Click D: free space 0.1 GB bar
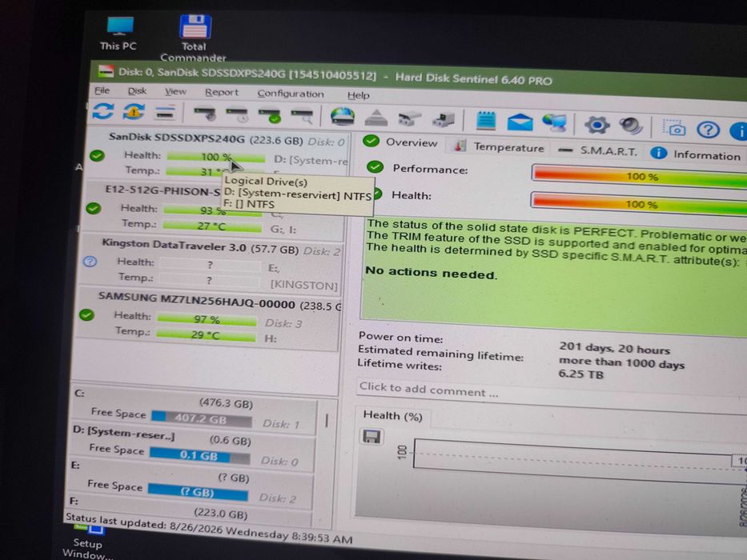Image resolution: width=747 pixels, height=560 pixels. pos(199,456)
